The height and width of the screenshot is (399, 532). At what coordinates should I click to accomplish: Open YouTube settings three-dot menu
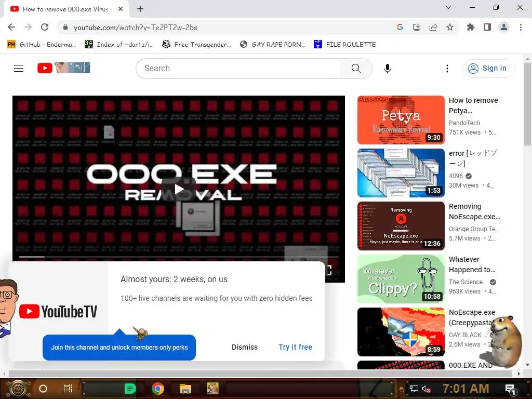click(447, 69)
